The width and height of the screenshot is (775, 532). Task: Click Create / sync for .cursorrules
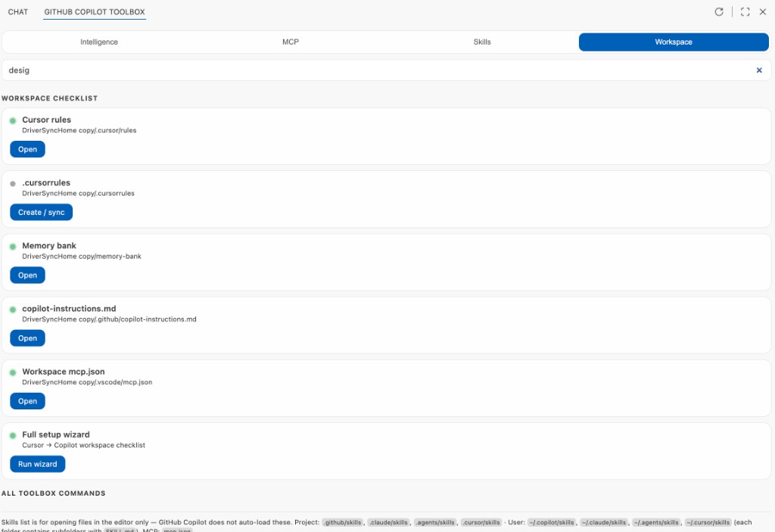41,212
